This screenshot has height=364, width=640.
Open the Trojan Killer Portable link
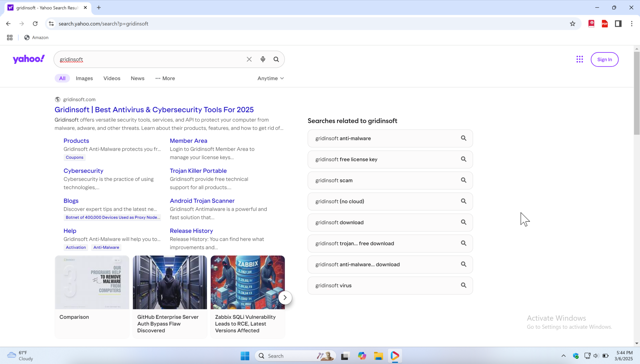point(198,170)
